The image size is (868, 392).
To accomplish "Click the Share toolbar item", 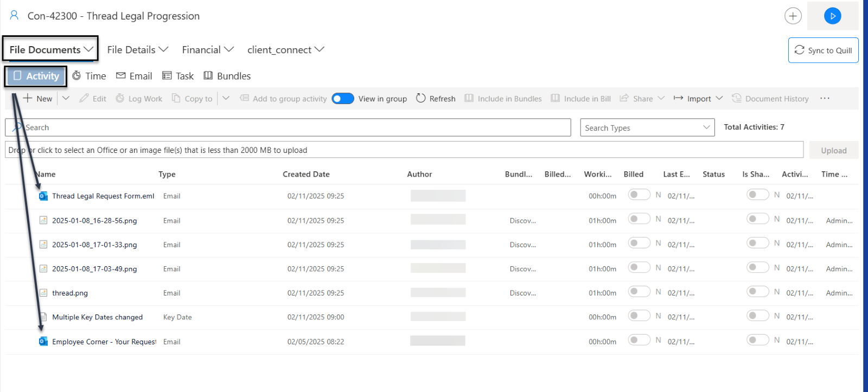I will tap(636, 98).
